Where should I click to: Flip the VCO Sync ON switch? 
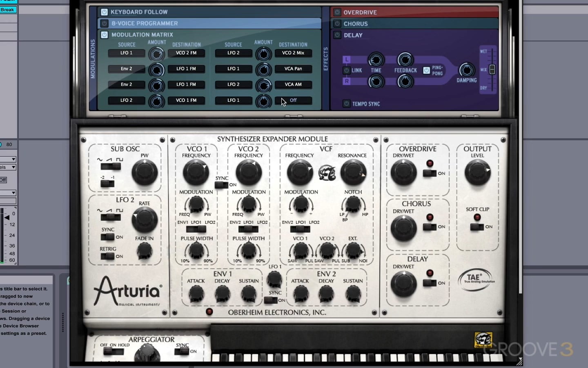point(221,185)
